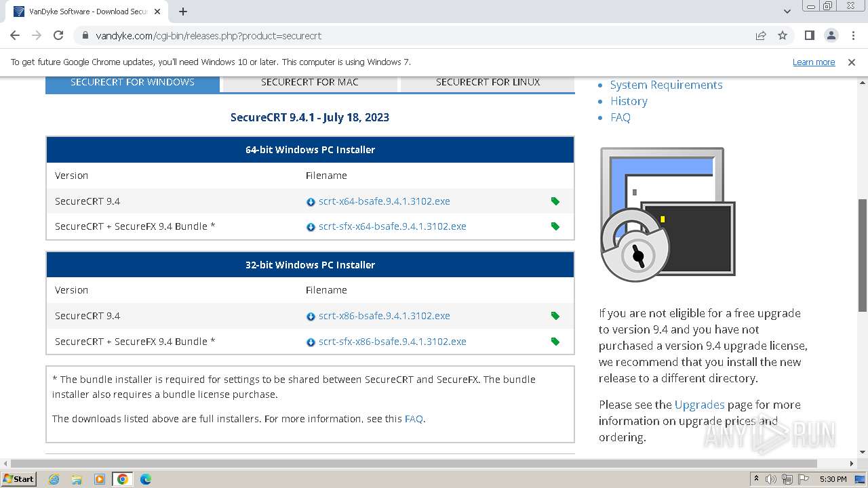Click the vertical page scrollbar thumb

[863, 255]
